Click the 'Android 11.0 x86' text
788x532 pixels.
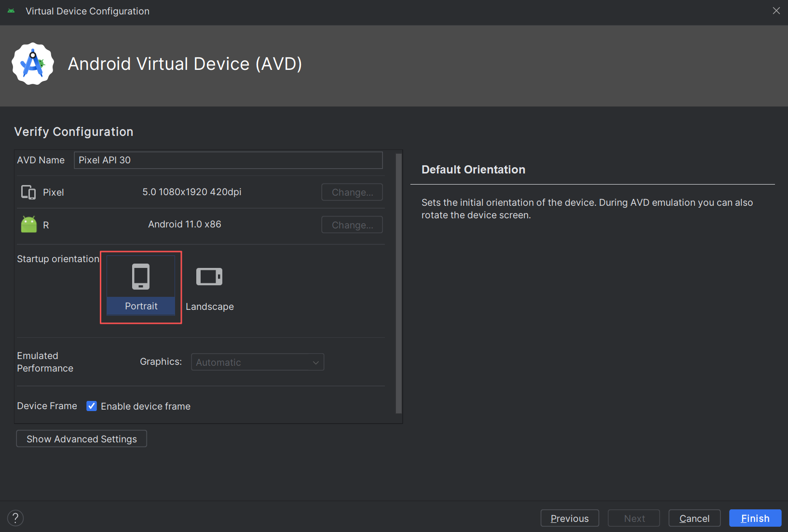[x=185, y=224]
